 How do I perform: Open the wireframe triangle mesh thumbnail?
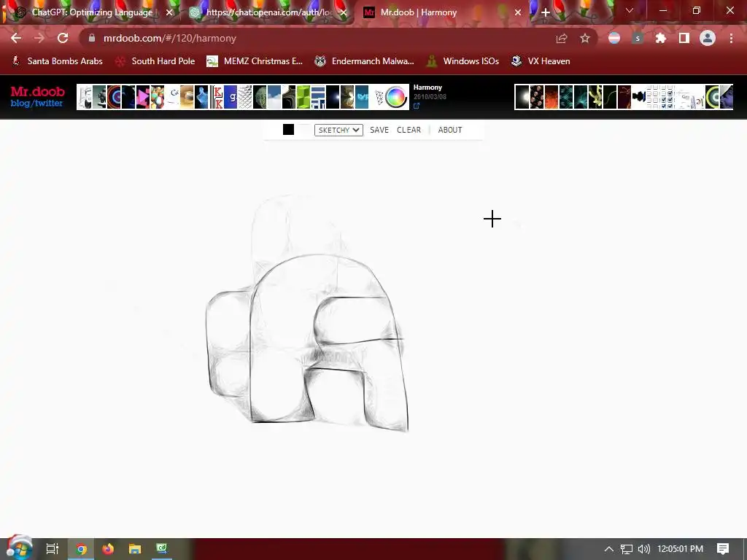coord(379,97)
